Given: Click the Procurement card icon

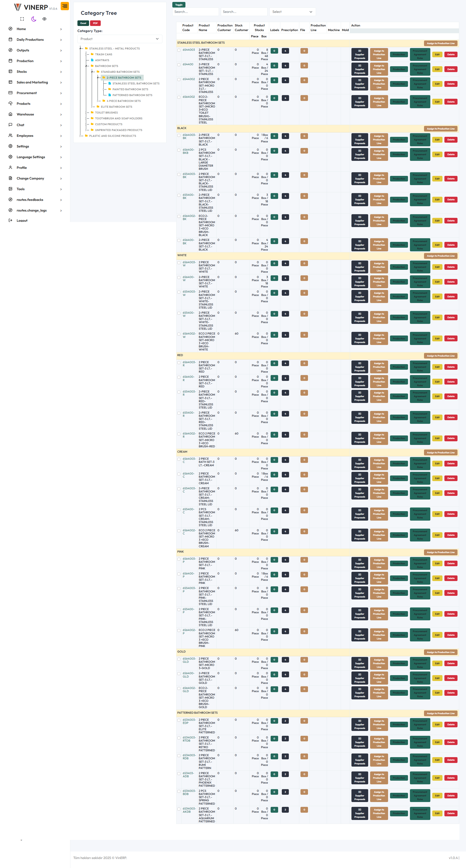Looking at the screenshot, I should (10, 93).
